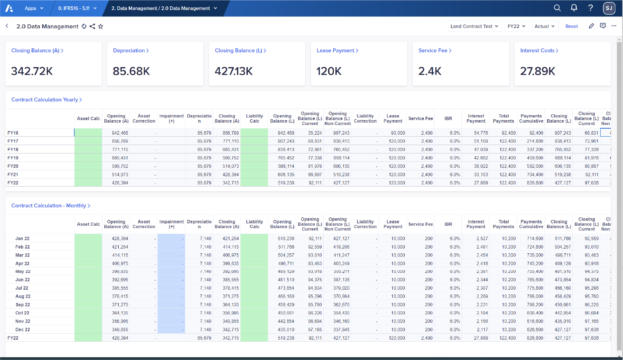Viewport: 623px width, 360px height.
Task: Open the Lease Payment card title
Action: (x=337, y=50)
